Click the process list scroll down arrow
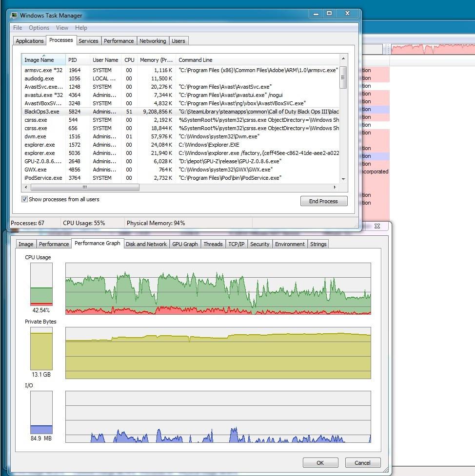The width and height of the screenshot is (475, 476). [x=343, y=179]
